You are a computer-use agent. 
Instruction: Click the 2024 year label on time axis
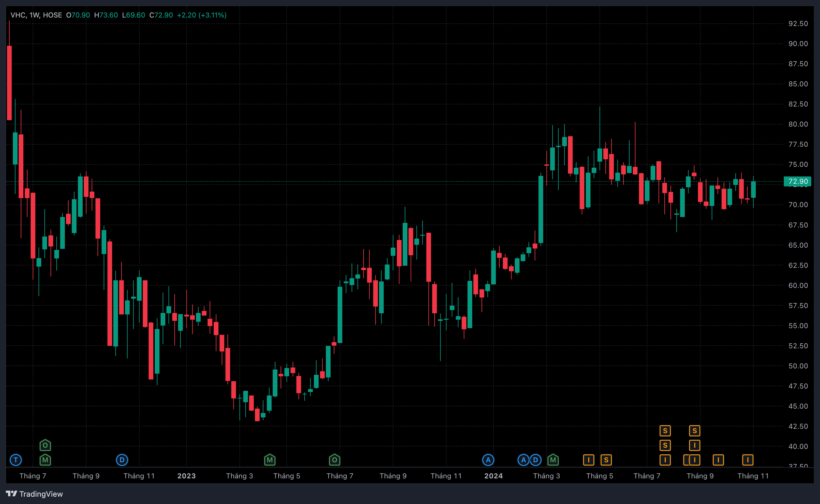tap(493, 476)
